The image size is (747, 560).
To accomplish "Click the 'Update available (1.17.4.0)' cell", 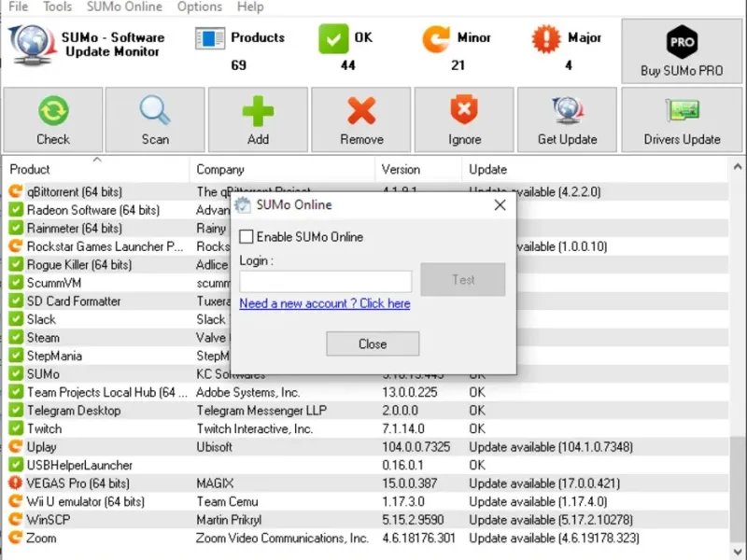I will click(x=538, y=501).
